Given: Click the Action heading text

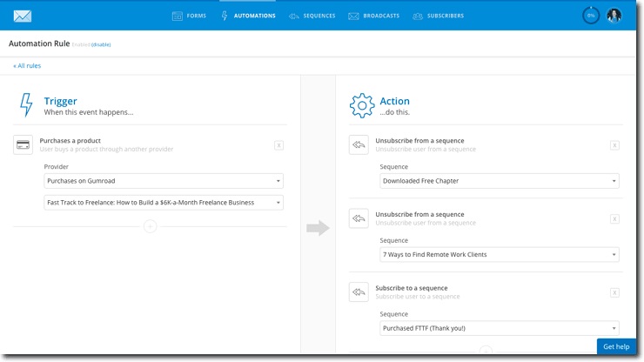Looking at the screenshot, I should pos(394,101).
